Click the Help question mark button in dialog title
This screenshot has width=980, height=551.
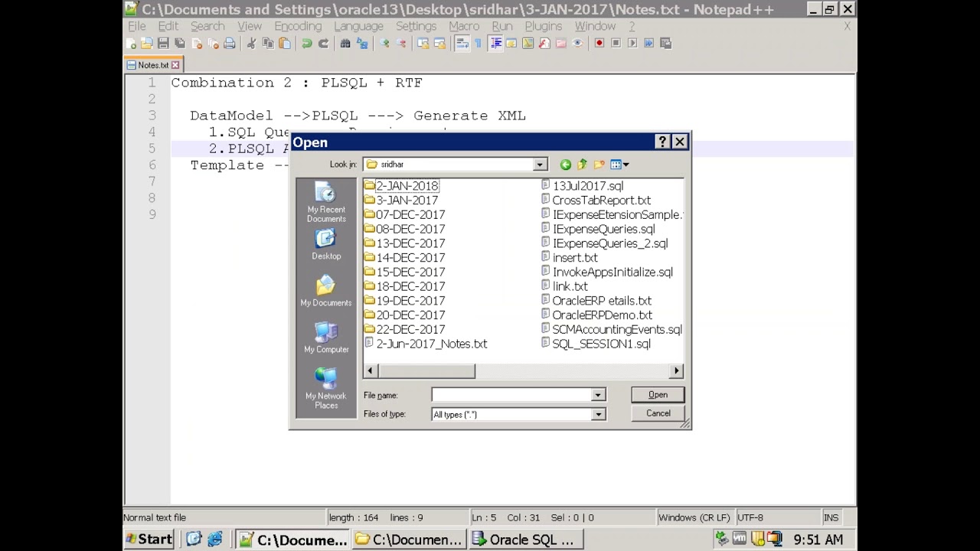tap(663, 142)
